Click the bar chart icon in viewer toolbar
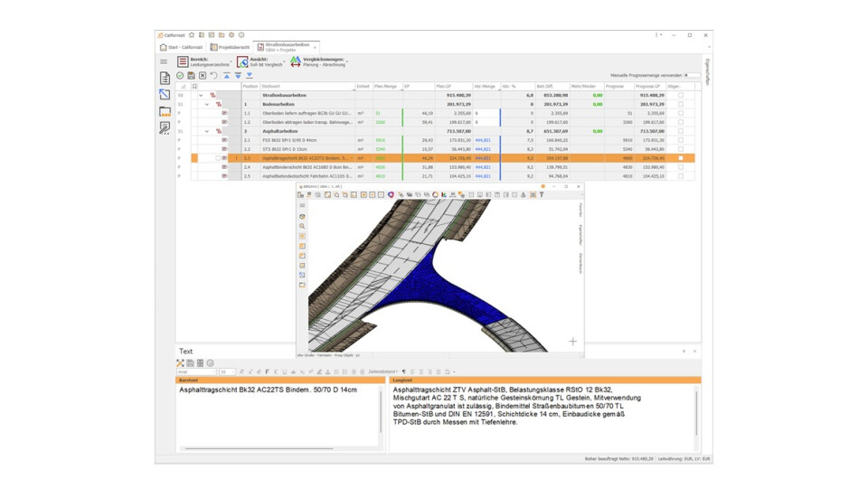The image size is (868, 488). point(444,195)
